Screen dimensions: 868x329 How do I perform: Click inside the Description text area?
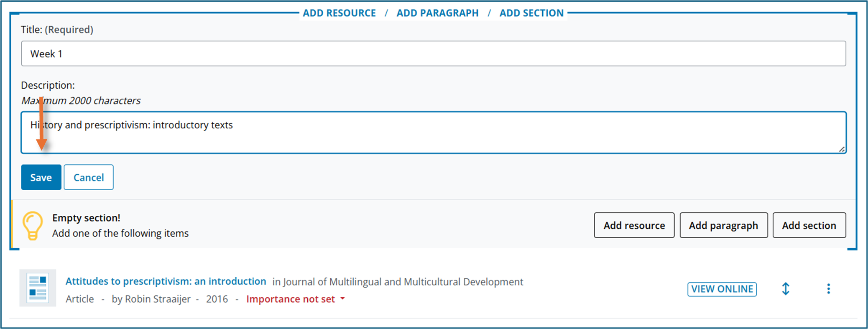(x=434, y=133)
